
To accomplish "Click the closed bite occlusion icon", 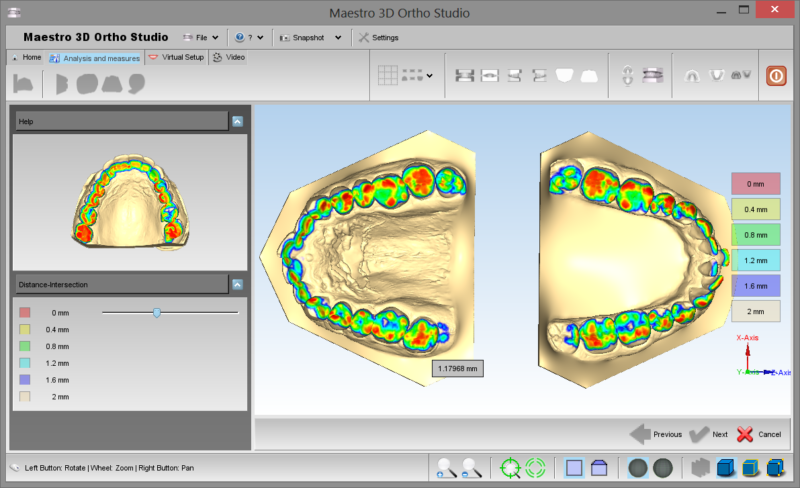I will [x=653, y=76].
